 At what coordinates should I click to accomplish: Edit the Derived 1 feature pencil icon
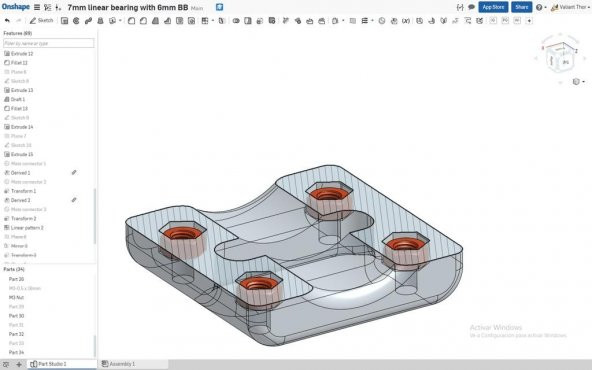[74, 173]
